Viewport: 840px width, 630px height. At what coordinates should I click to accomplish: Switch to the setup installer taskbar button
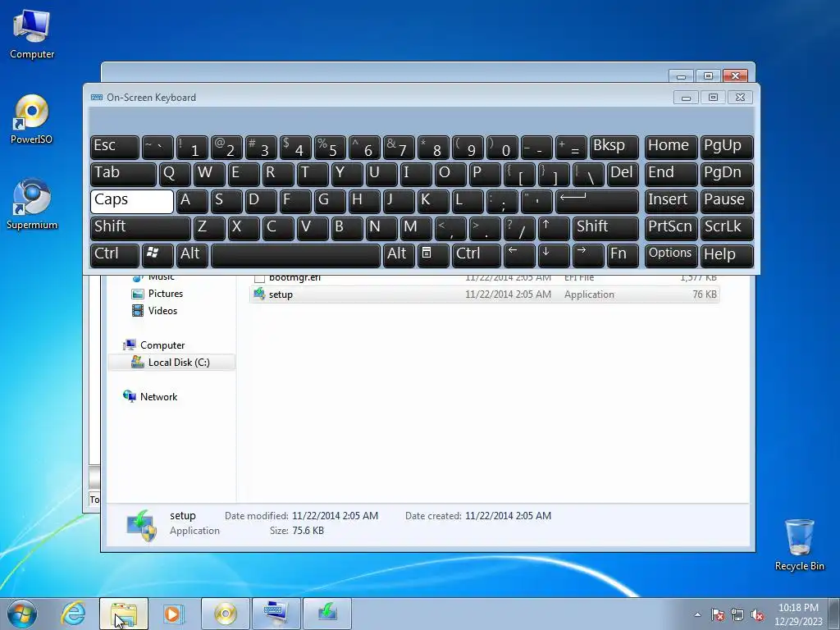pos(327,614)
